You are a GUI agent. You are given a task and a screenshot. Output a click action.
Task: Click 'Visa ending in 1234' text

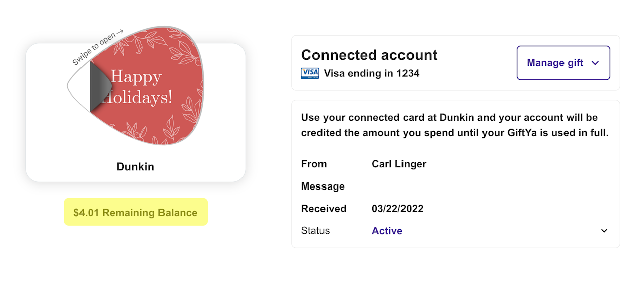click(x=371, y=73)
